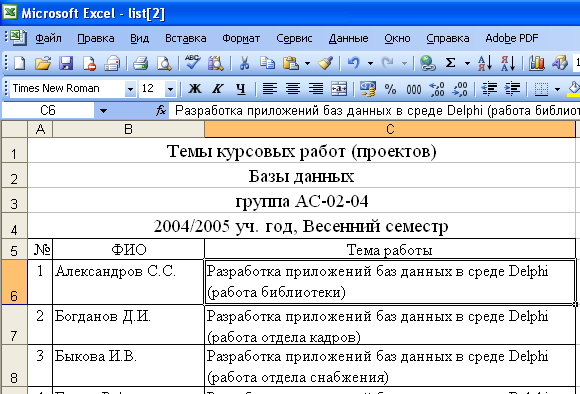Viewport: 580px width, 394px height.
Task: Open the Adobe PDF menu
Action: click(x=512, y=38)
